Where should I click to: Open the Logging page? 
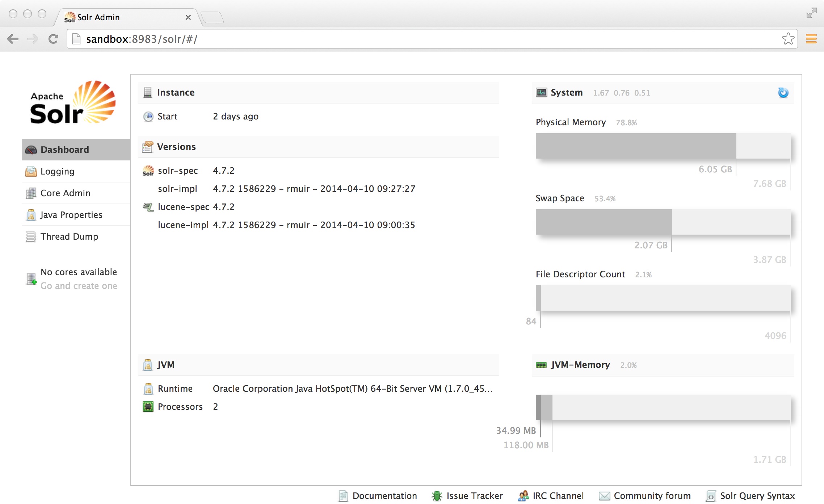point(57,171)
